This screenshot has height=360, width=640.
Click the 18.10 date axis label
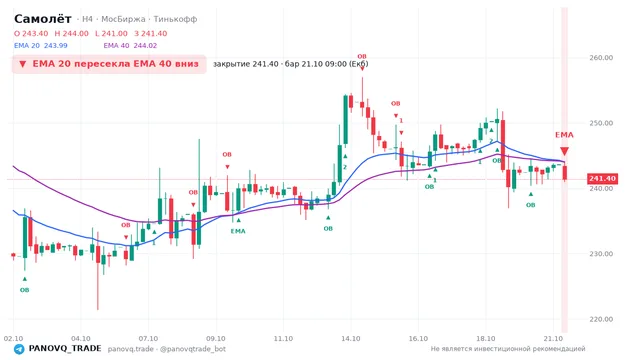pyautogui.click(x=486, y=338)
